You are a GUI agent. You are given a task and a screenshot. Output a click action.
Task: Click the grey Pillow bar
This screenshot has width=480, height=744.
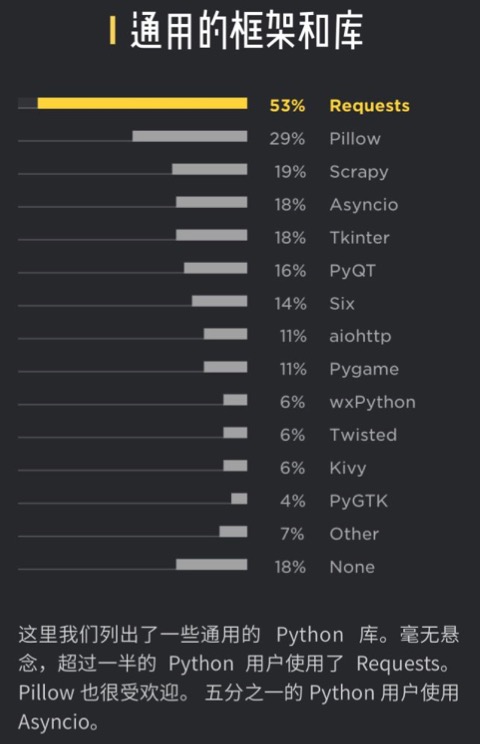(x=190, y=136)
